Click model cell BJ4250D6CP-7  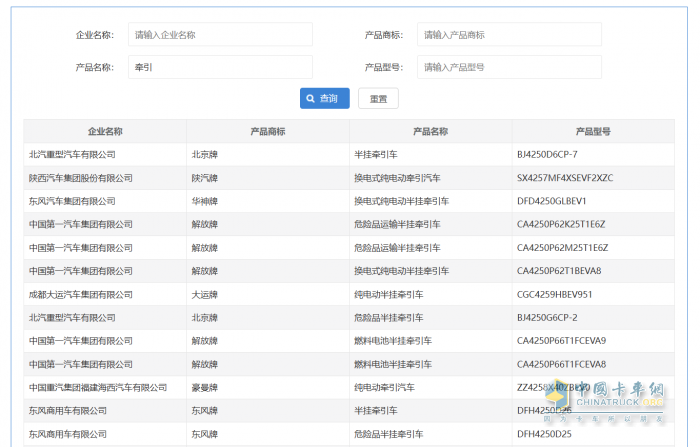tap(547, 155)
